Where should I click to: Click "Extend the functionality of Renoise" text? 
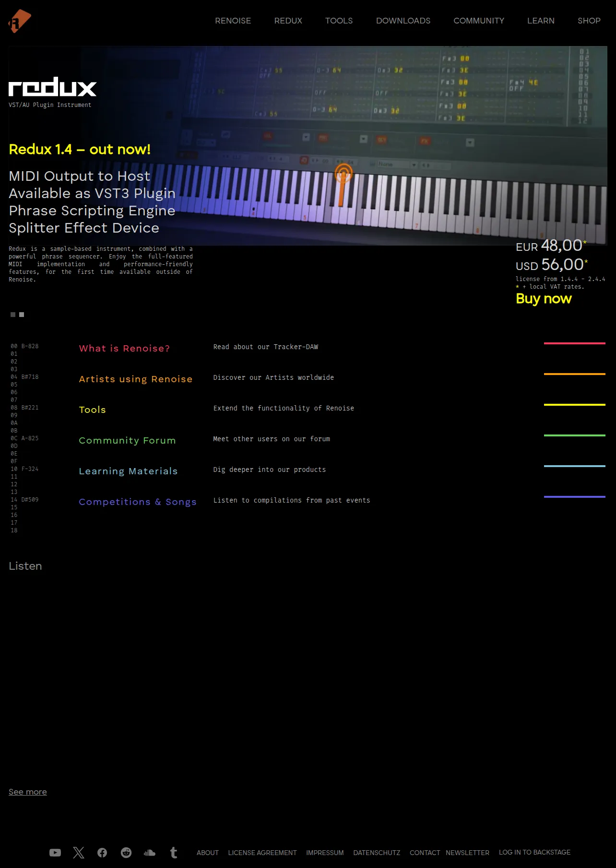(284, 408)
